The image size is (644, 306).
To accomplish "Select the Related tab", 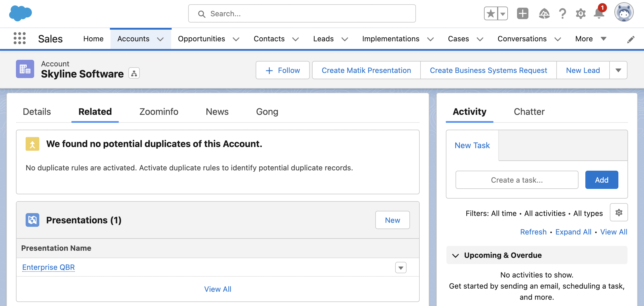I will [x=95, y=112].
